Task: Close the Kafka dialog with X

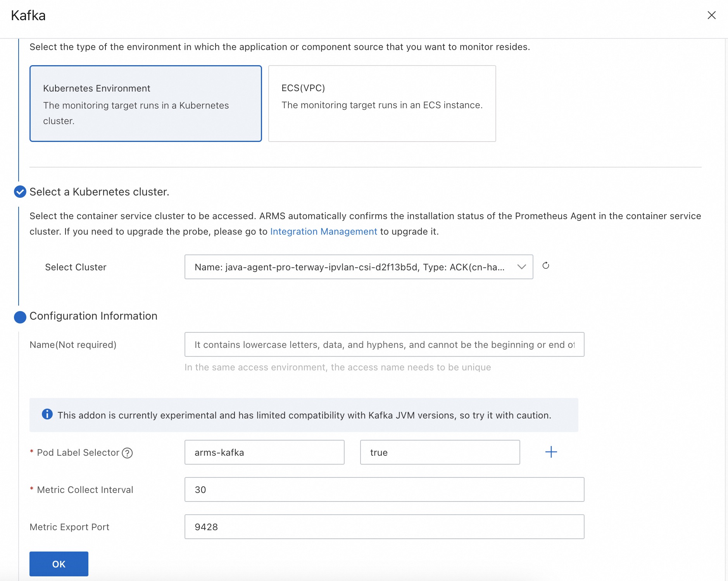Action: tap(711, 15)
